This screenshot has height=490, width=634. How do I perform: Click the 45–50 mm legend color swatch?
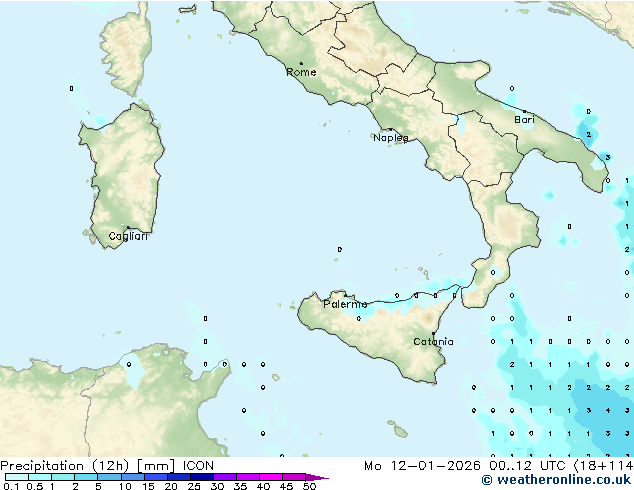point(294,477)
